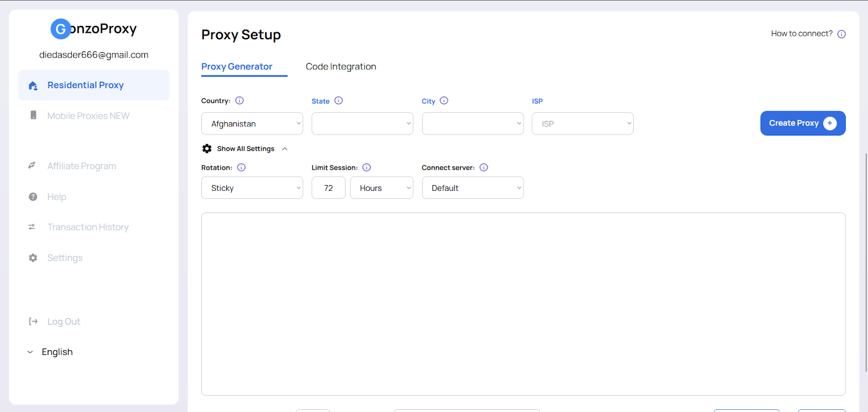Click the gear icon beside Show All Settings
The width and height of the screenshot is (868, 412).
pos(207,149)
